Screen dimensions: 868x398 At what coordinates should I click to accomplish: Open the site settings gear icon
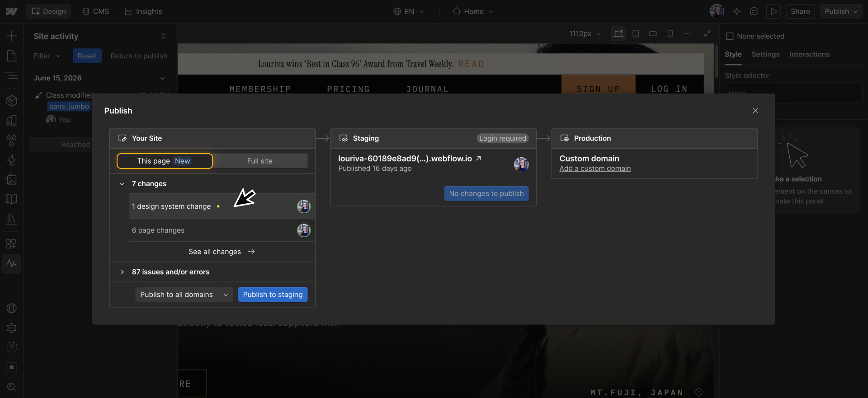pos(12,328)
